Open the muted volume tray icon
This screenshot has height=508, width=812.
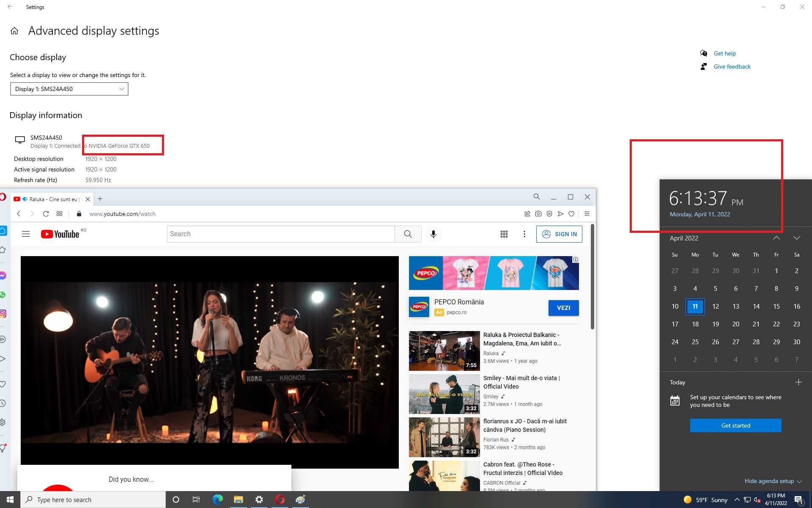coord(757,500)
